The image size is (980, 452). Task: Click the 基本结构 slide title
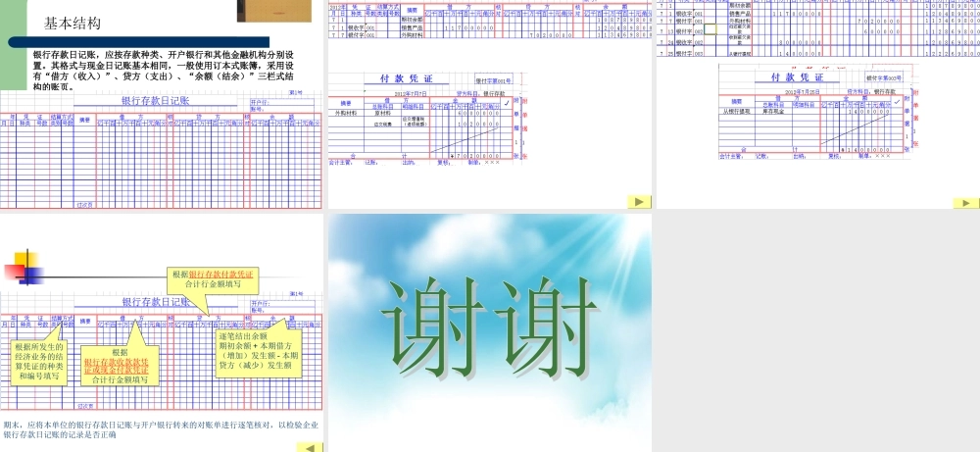coord(72,24)
